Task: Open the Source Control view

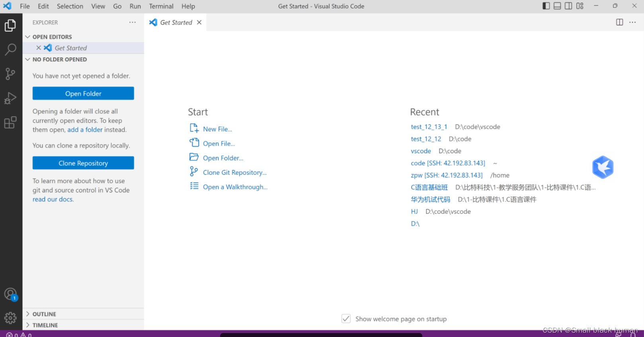Action: point(10,74)
